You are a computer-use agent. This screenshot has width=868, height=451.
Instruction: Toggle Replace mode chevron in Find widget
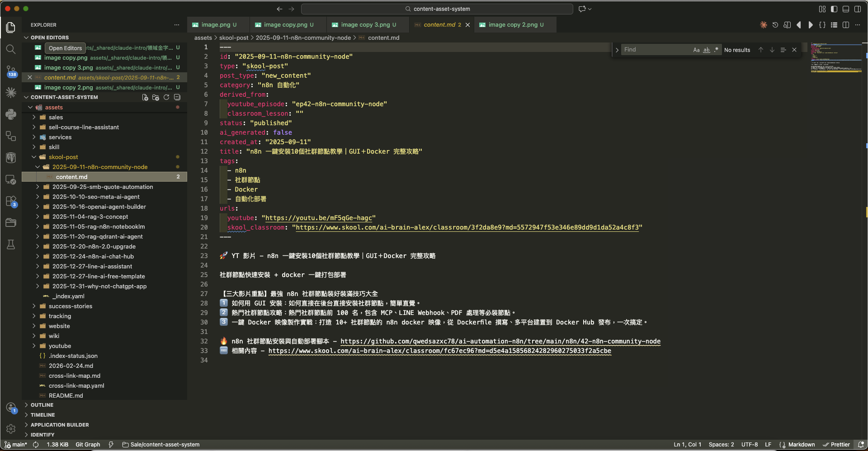click(617, 50)
